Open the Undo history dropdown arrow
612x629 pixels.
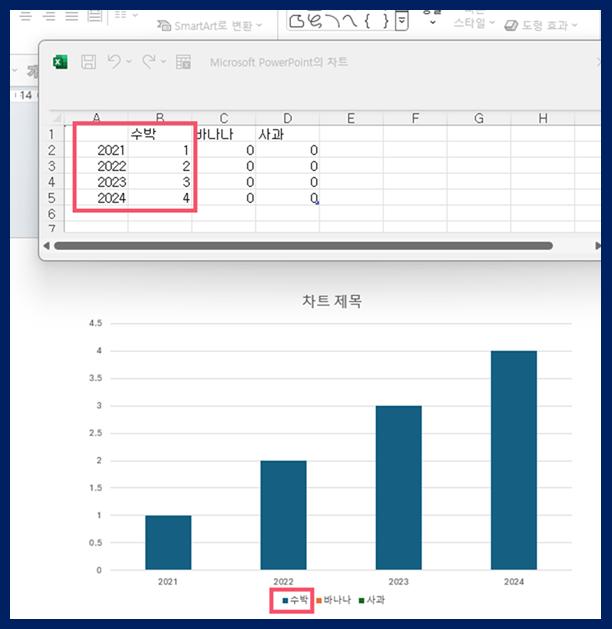(x=129, y=61)
